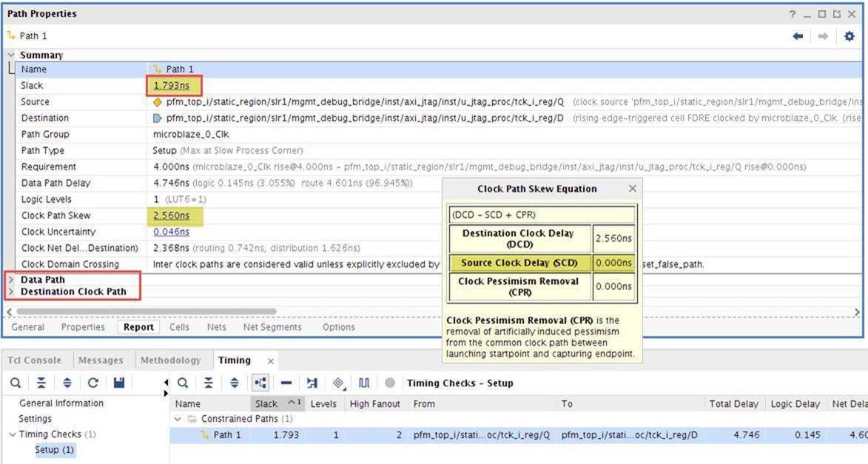
Task: Sort by the Levels column header
Action: tap(324, 403)
